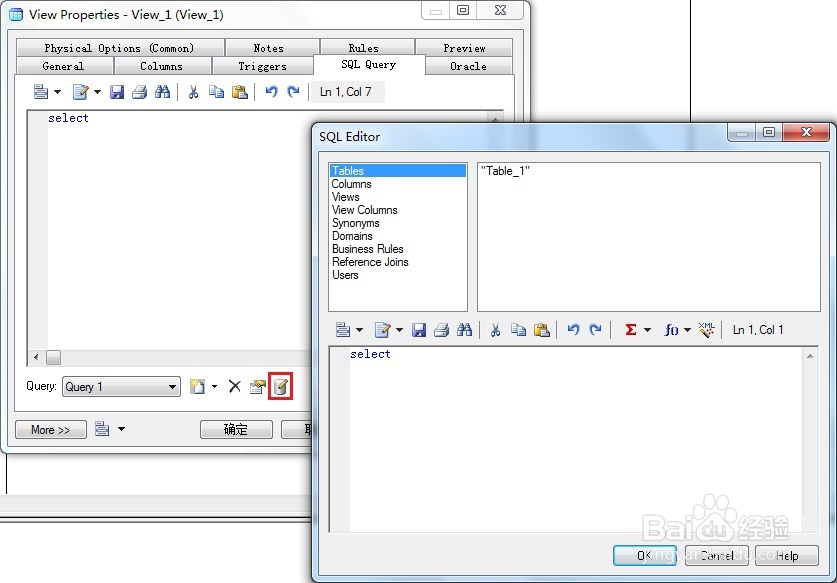Click Cut scissors icon in SQL Editor
Image resolution: width=837 pixels, height=583 pixels.
[x=495, y=330]
